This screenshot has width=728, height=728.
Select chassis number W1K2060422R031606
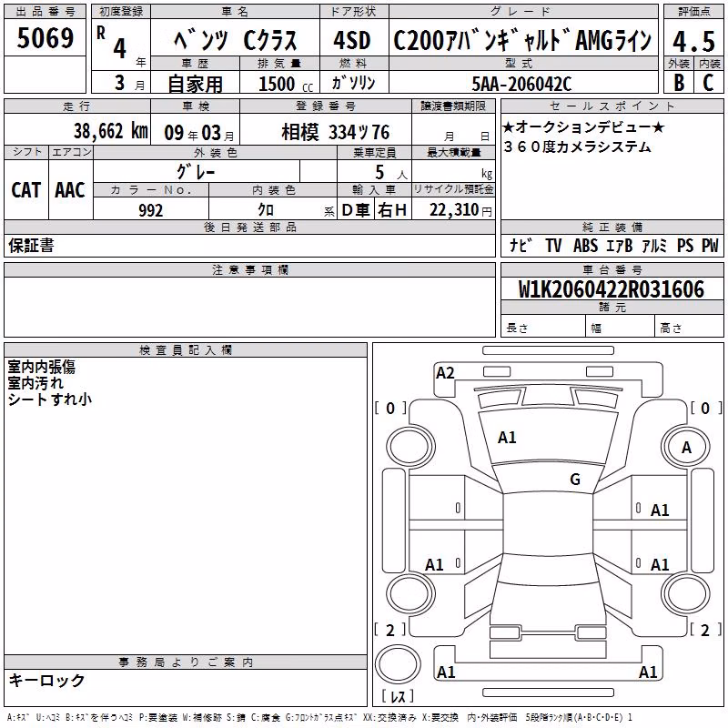click(611, 289)
